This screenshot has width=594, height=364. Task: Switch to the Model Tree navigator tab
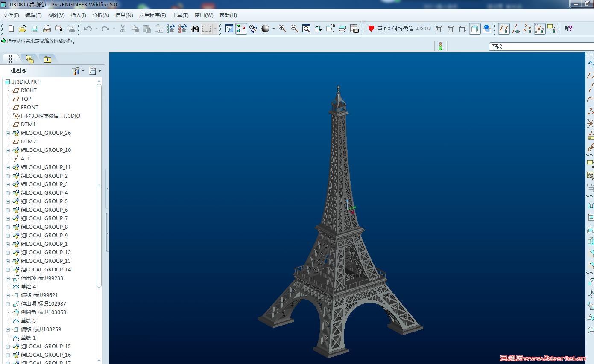pos(12,59)
